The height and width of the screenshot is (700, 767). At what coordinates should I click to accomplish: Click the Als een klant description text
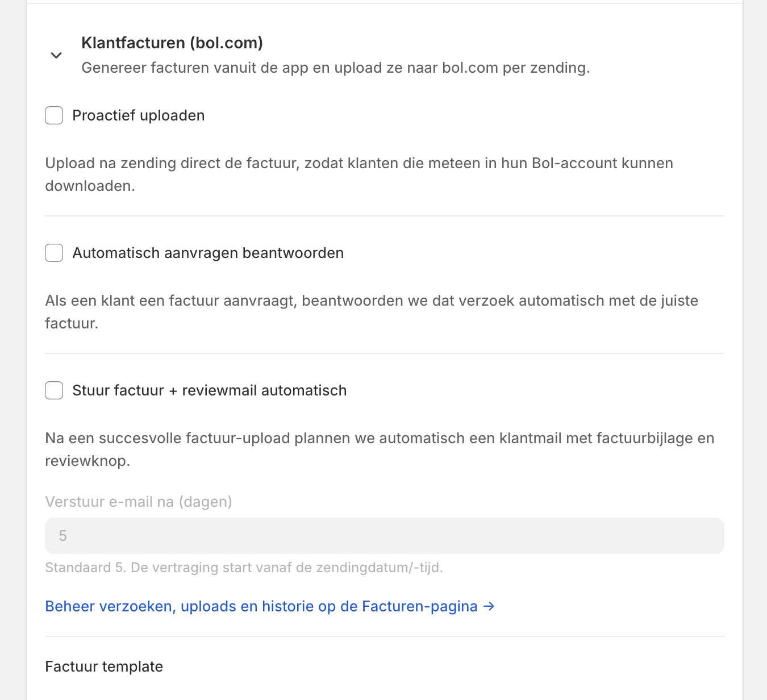(x=371, y=301)
